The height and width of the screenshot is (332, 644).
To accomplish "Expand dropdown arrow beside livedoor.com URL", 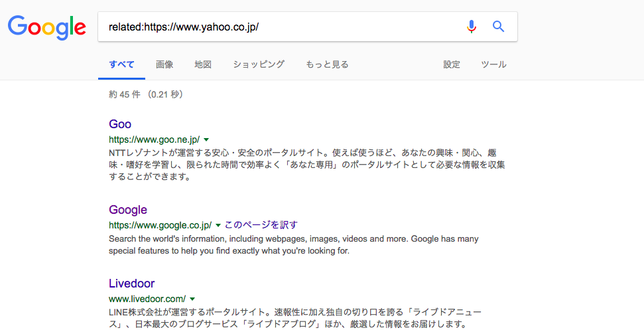I will click(192, 299).
